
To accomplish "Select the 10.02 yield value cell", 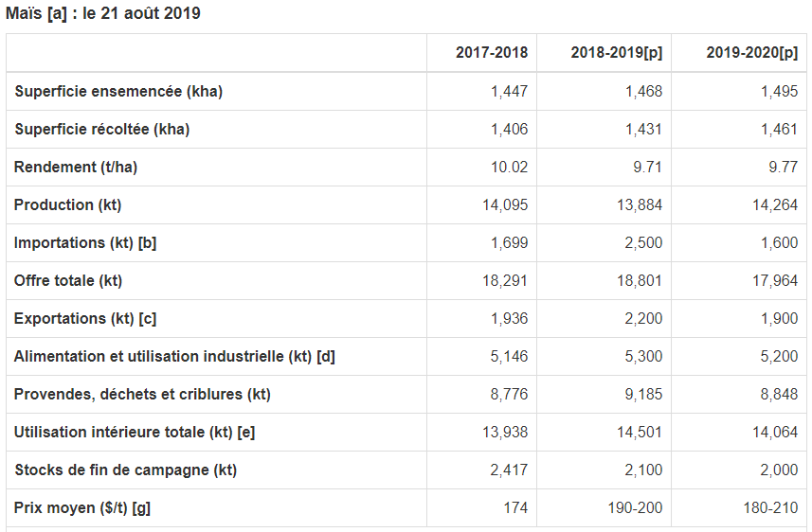I will point(509,168).
